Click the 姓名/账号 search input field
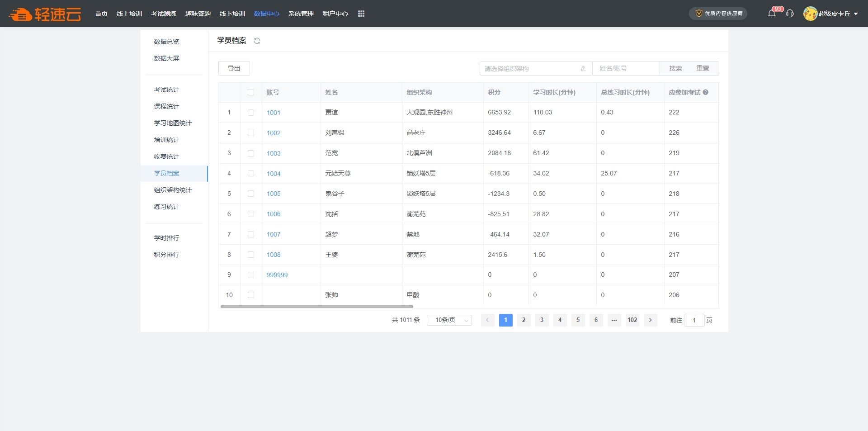Image resolution: width=868 pixels, height=431 pixels. point(626,68)
